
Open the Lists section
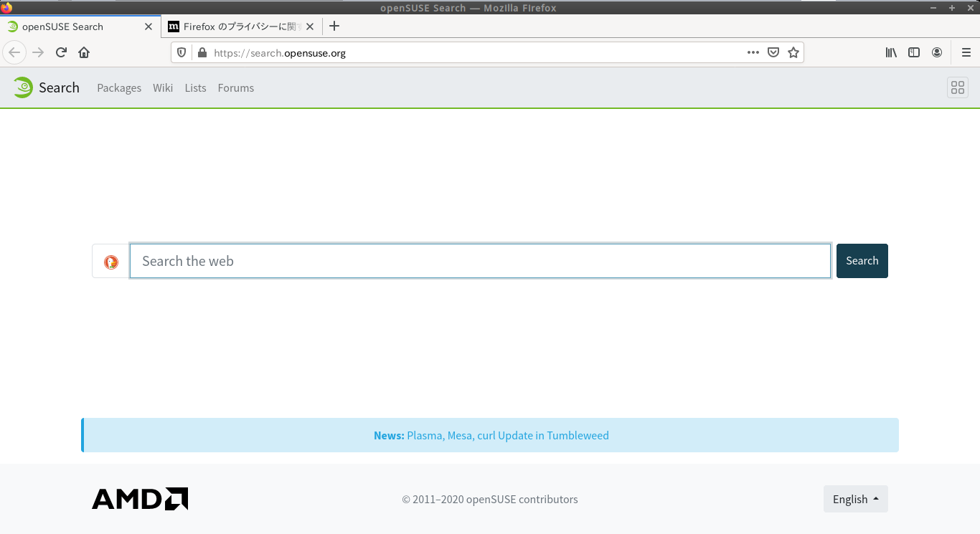coord(195,87)
